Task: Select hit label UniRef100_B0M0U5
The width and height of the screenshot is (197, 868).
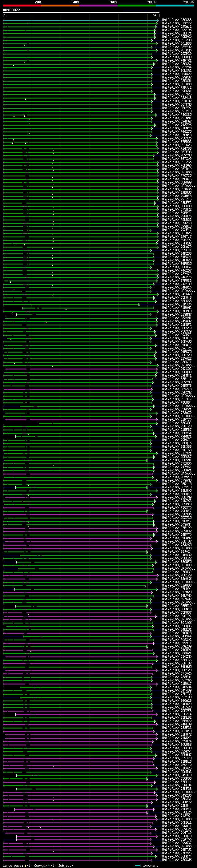Action: 177,342
